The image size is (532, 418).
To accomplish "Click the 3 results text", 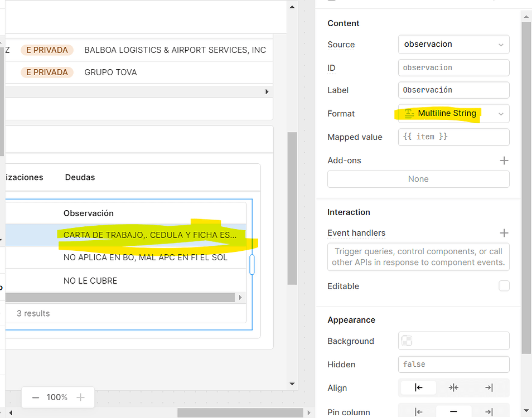I will (33, 313).
